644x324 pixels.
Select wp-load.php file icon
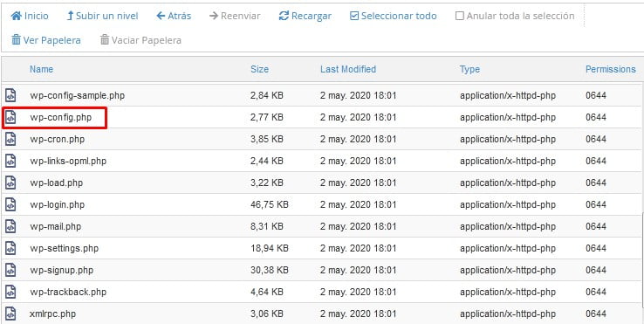tap(10, 183)
